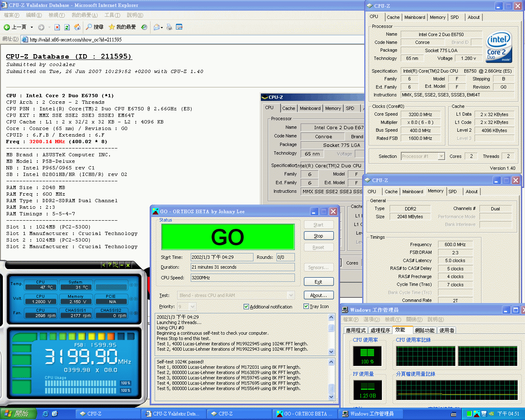Click the green minimize dash on hardware monitor

point(122,265)
